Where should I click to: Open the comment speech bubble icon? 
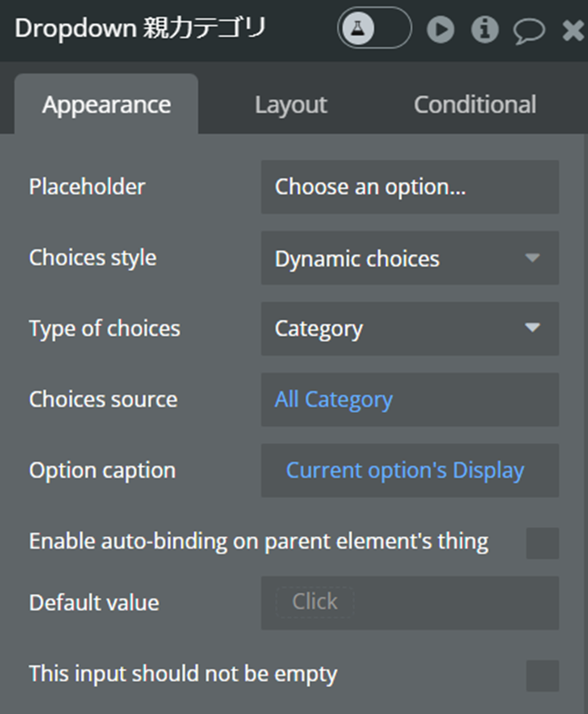click(x=529, y=31)
